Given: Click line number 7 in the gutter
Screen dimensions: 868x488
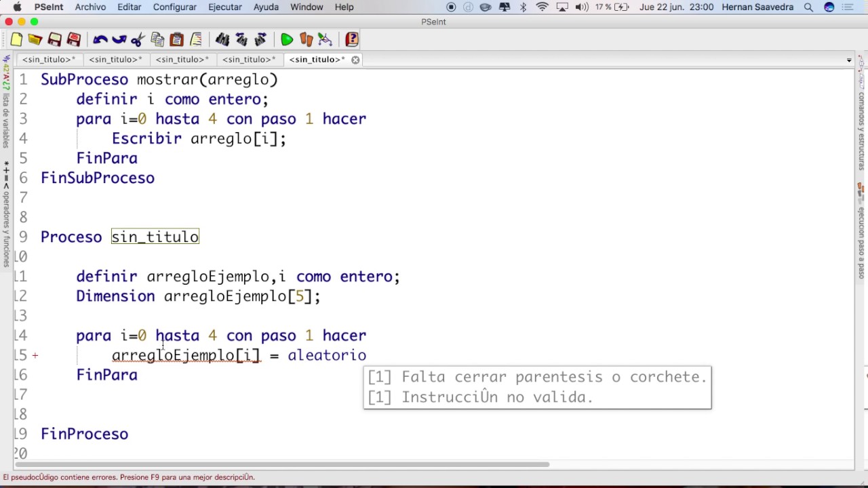Looking at the screenshot, I should click(23, 197).
